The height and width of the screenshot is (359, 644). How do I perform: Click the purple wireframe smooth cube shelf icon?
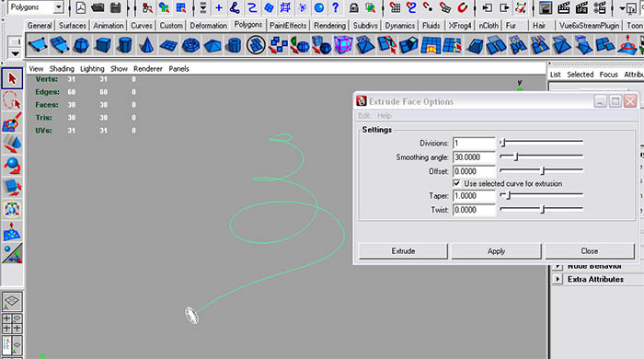[x=343, y=45]
